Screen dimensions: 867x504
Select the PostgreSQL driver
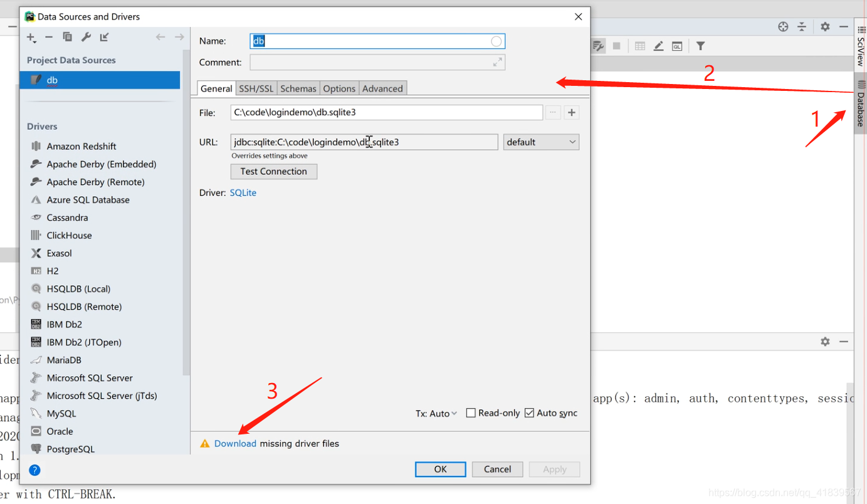pos(70,449)
